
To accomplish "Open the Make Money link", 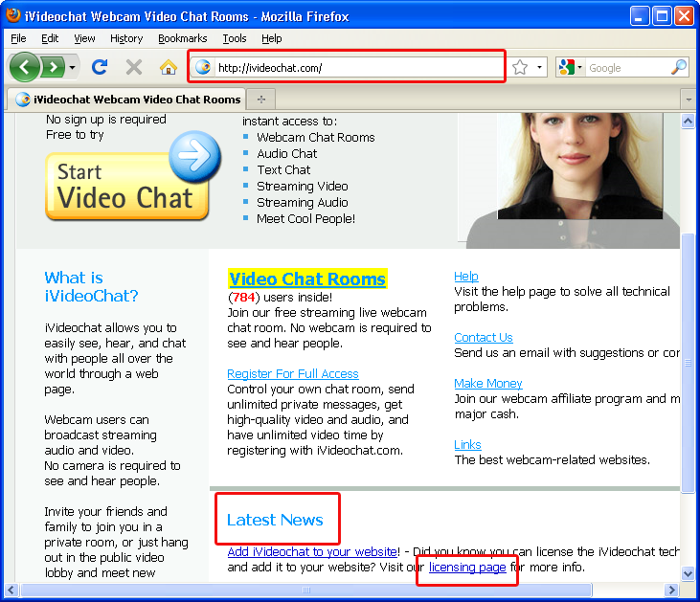I will (488, 384).
